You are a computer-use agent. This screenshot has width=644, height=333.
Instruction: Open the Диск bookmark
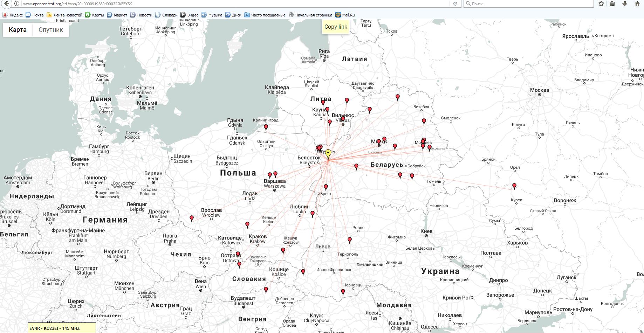(233, 15)
